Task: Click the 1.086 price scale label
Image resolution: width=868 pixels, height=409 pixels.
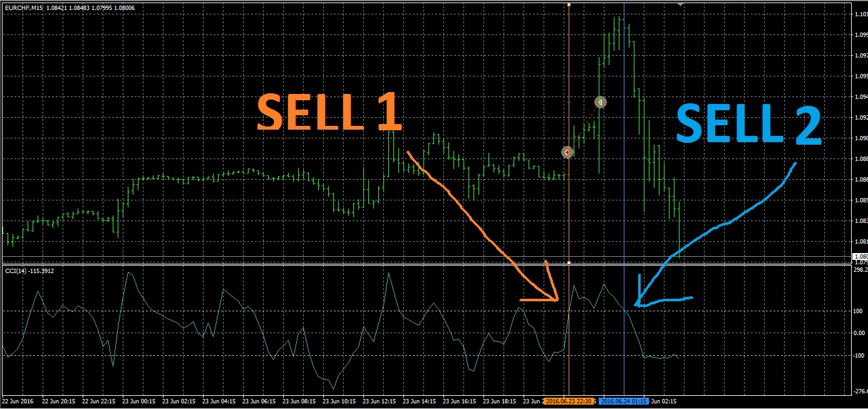Action: coord(860,180)
